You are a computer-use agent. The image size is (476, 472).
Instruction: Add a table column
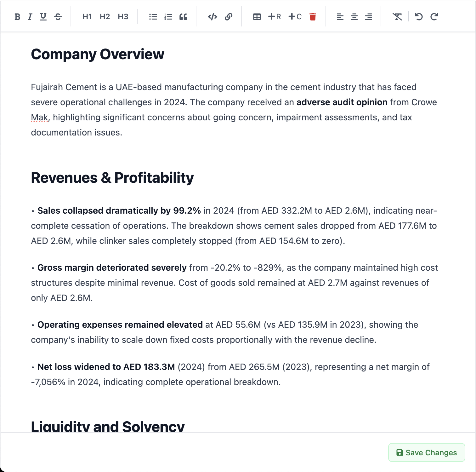[295, 17]
